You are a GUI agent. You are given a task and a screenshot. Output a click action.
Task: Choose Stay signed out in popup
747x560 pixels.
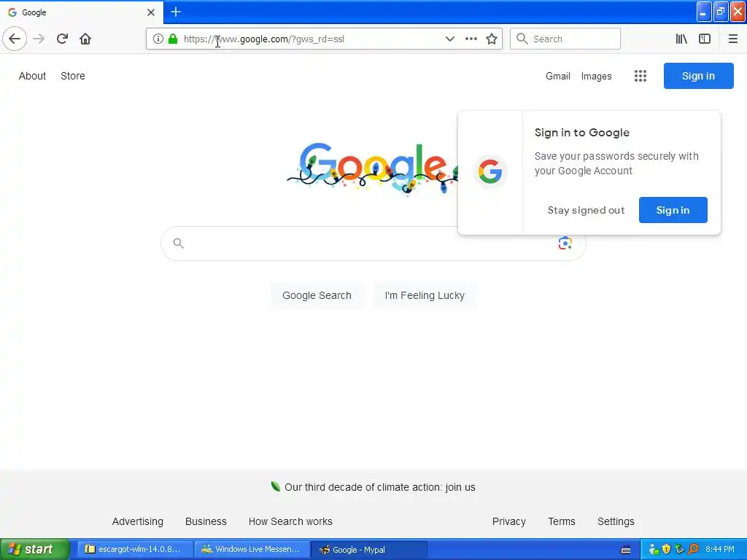[586, 210]
